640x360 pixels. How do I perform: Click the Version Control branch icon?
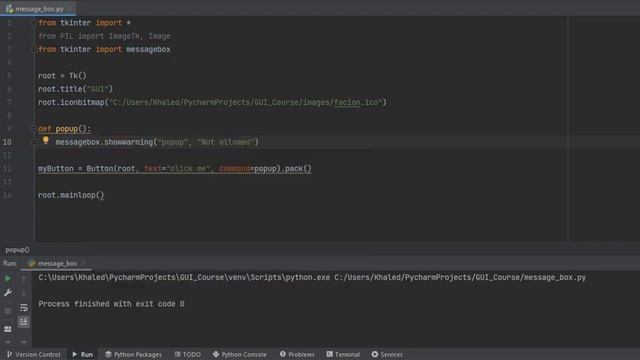[x=9, y=354]
